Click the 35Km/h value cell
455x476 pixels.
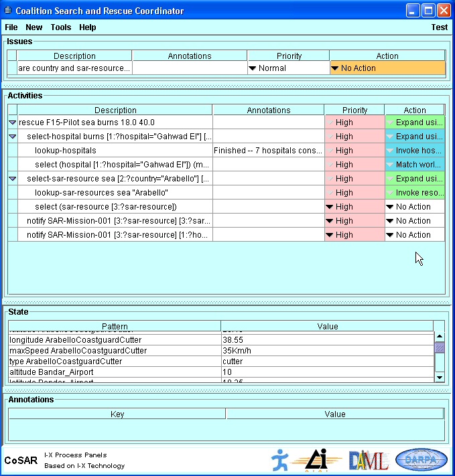(327, 351)
